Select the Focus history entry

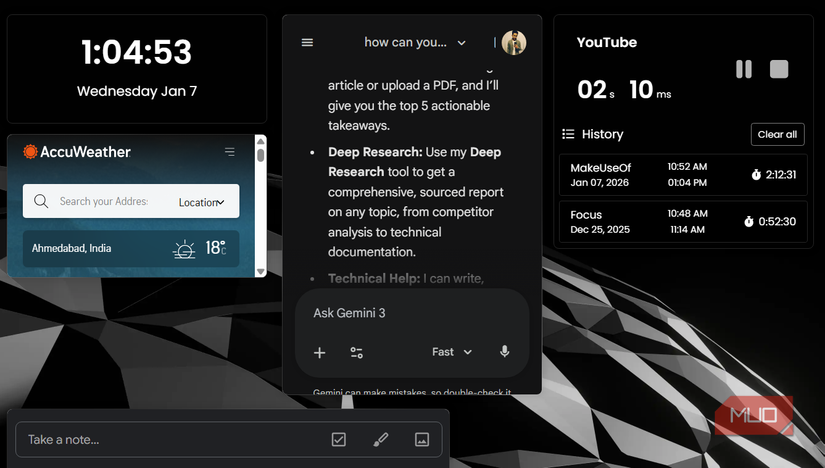point(683,222)
